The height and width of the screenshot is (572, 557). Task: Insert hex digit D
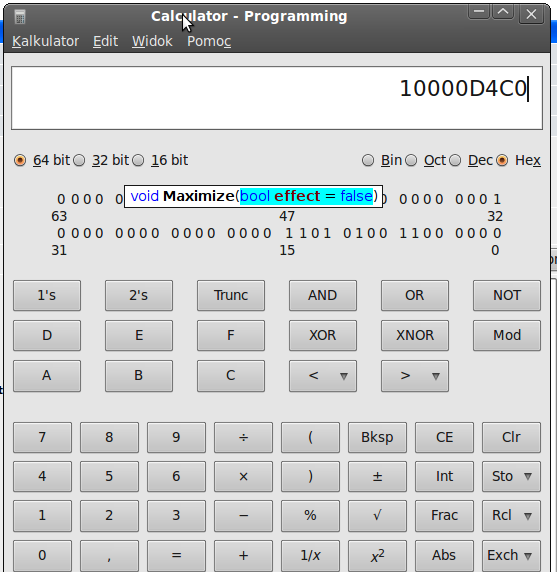pos(47,335)
